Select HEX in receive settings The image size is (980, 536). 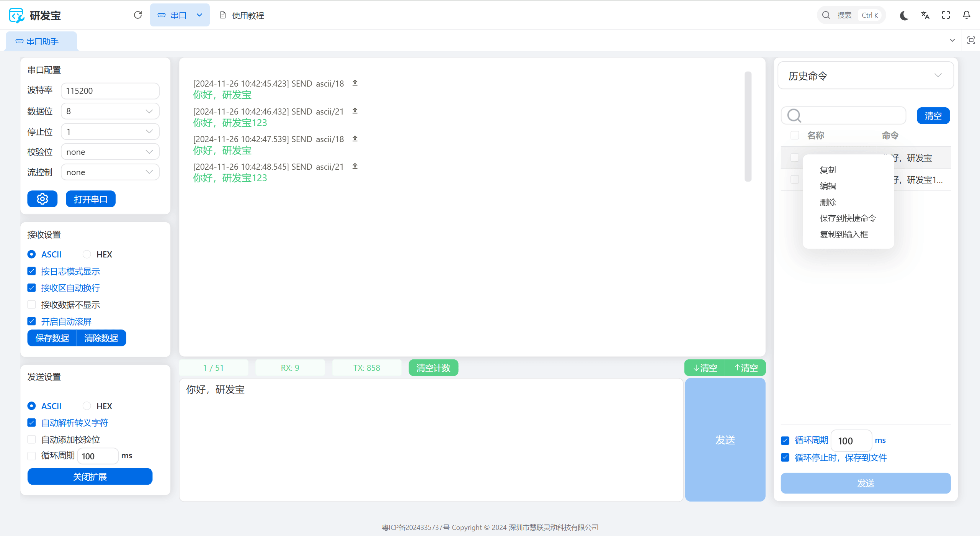pos(87,254)
